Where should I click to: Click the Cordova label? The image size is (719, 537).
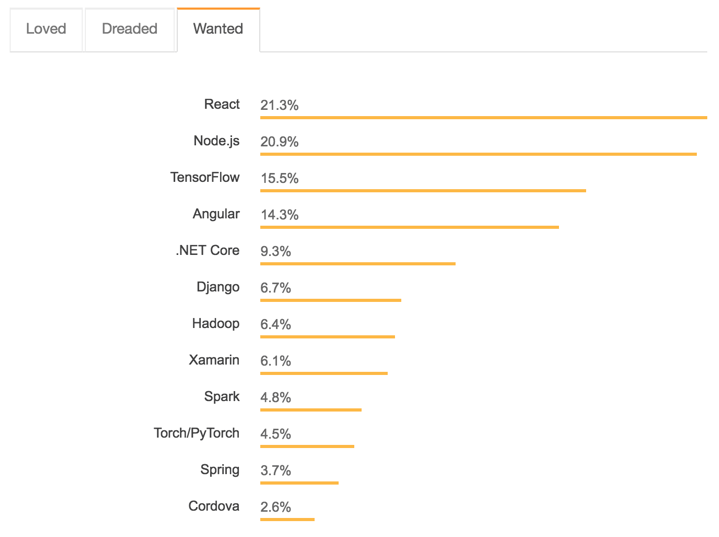[x=214, y=506]
